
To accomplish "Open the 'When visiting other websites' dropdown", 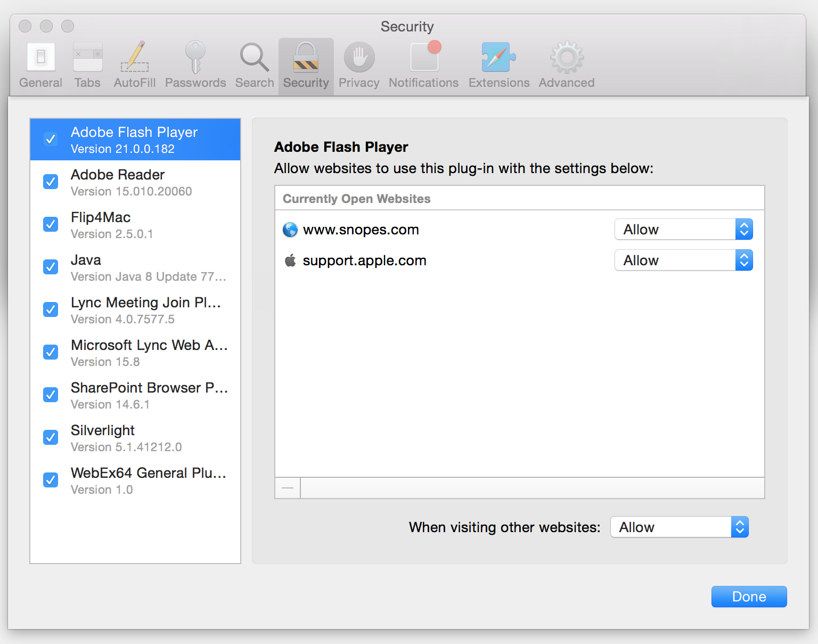I will click(x=680, y=527).
